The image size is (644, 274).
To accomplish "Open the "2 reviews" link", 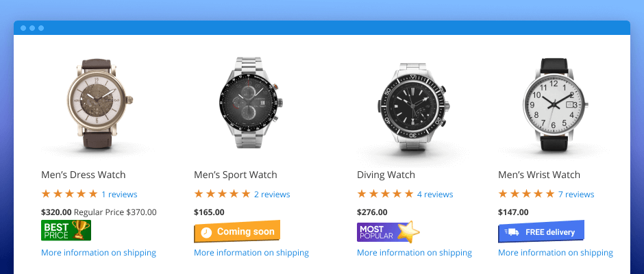I will (x=272, y=195).
